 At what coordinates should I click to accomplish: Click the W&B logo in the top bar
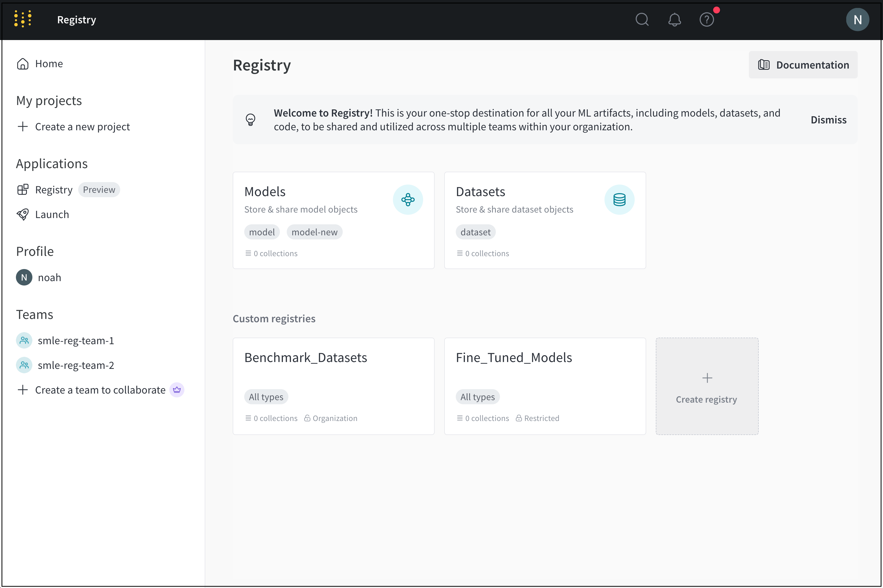click(23, 19)
